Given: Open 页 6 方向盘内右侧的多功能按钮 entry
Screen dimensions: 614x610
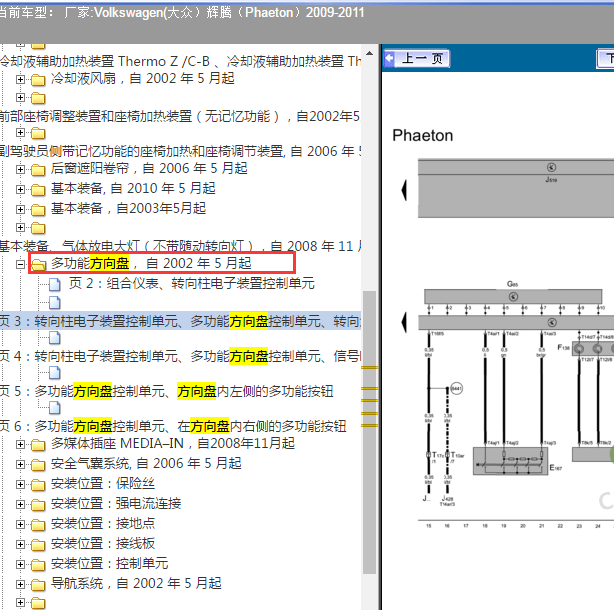Looking at the screenshot, I should [173, 426].
